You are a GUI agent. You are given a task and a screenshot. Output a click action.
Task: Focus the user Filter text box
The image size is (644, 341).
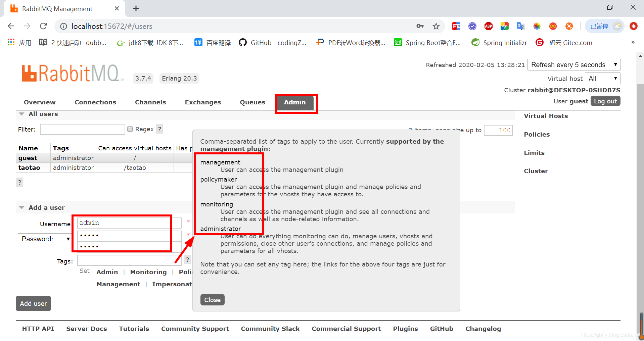coord(83,129)
